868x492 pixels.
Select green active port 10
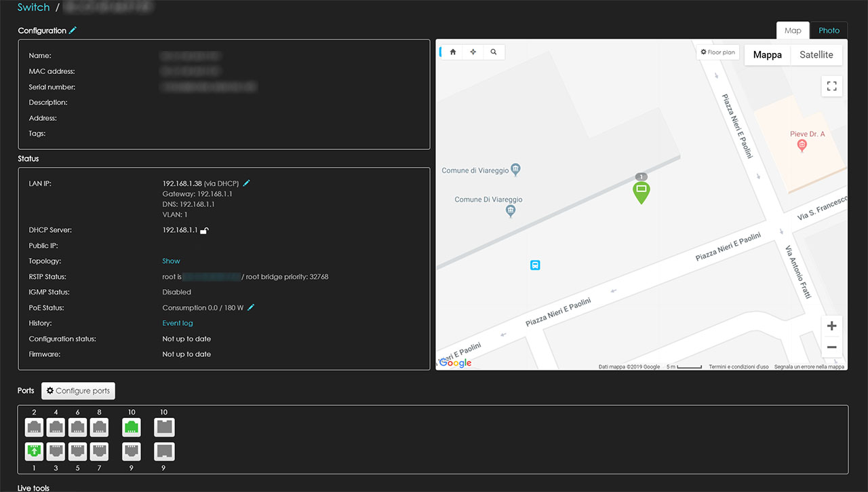(131, 427)
